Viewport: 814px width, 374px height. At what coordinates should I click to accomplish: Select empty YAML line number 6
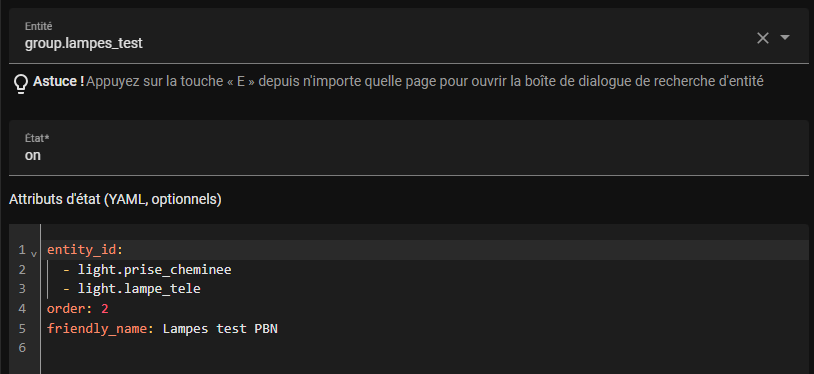tap(22, 348)
